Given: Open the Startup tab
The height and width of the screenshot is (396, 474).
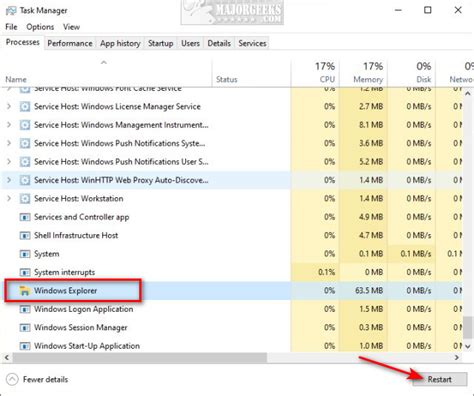Looking at the screenshot, I should 161,43.
